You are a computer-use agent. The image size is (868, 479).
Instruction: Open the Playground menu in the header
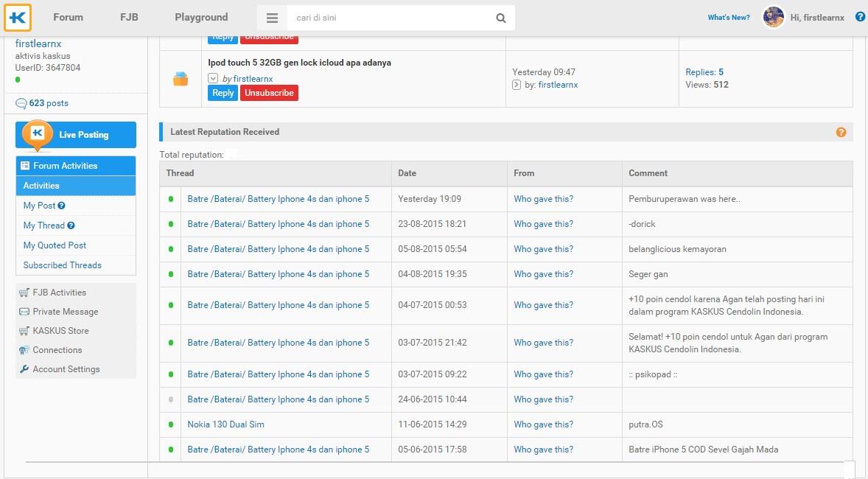pos(201,17)
